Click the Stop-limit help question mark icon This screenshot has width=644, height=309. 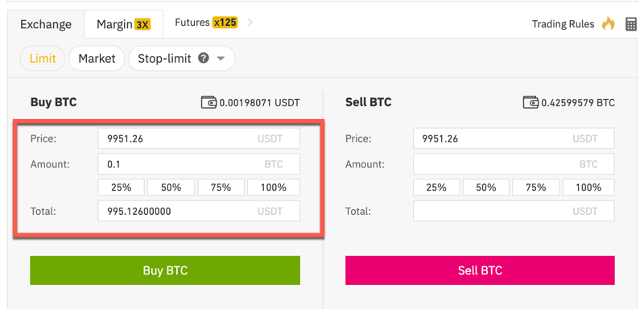point(203,58)
